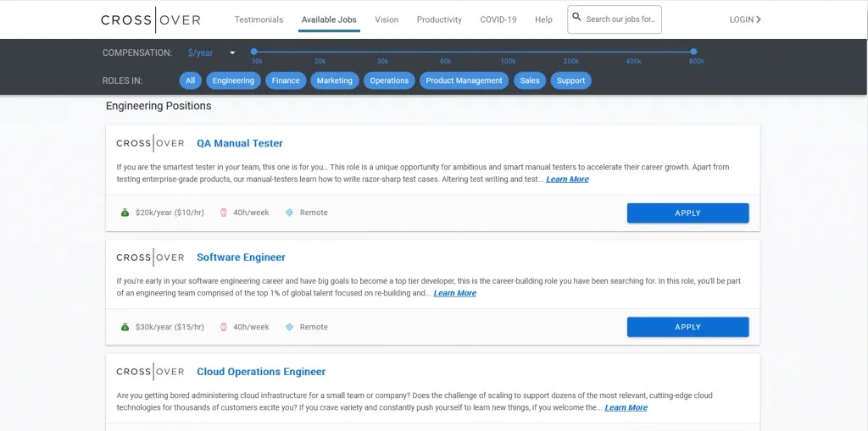Click the Engineering Positions heading
Screen dimensions: 868x431
[159, 106]
